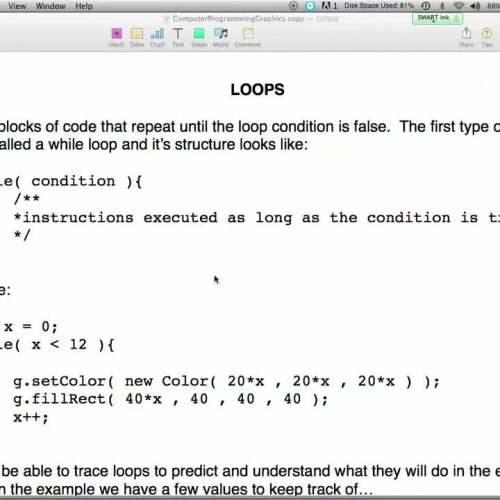This screenshot has width=500, height=500.
Task: Click the Adobe menu bar icon
Action: coord(329,6)
